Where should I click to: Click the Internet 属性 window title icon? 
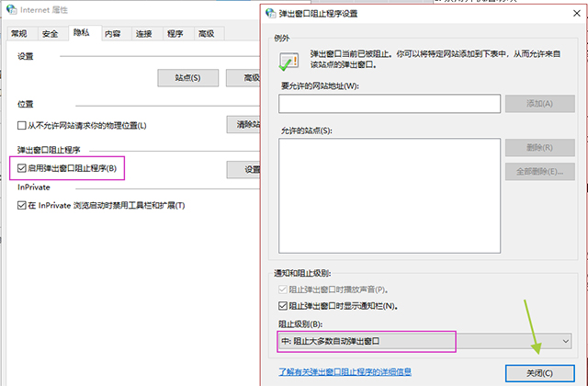[x=12, y=10]
